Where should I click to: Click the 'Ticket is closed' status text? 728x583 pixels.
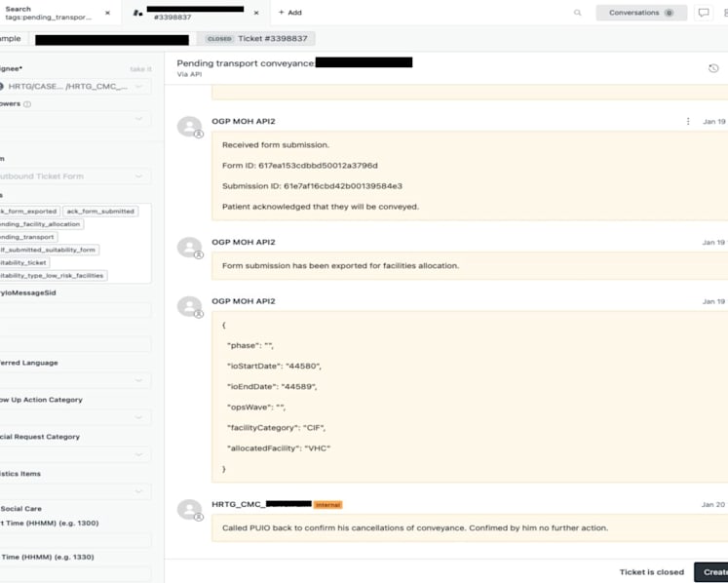[x=652, y=572]
